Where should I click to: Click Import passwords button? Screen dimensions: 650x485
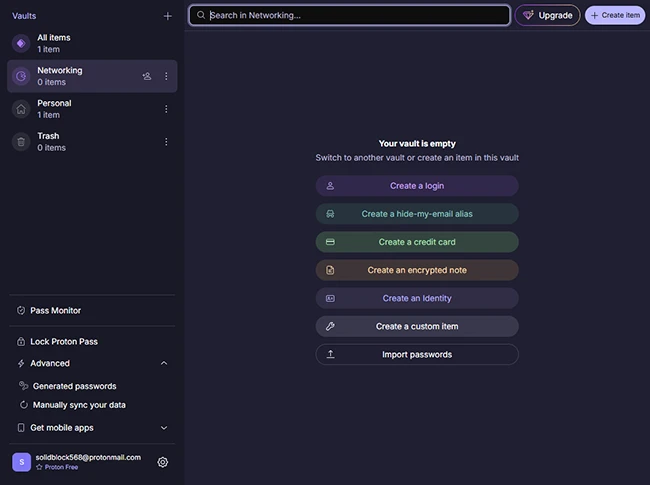pyautogui.click(x=417, y=355)
